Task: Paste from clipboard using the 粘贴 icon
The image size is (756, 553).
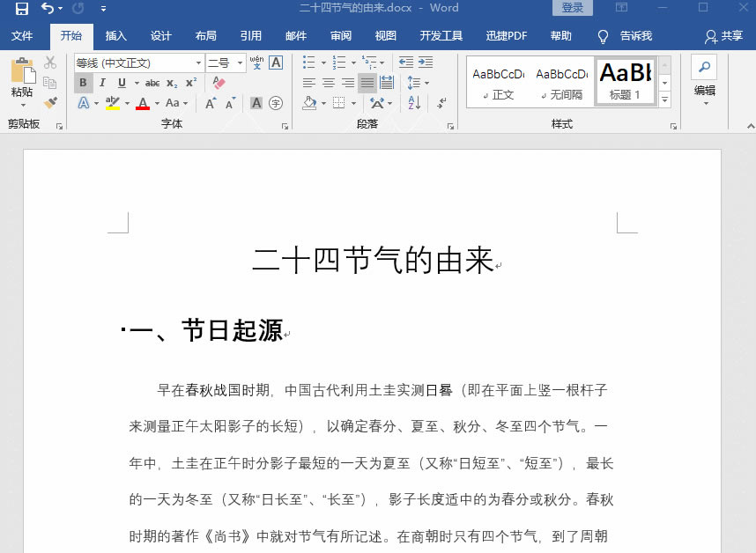Action: 23,70
